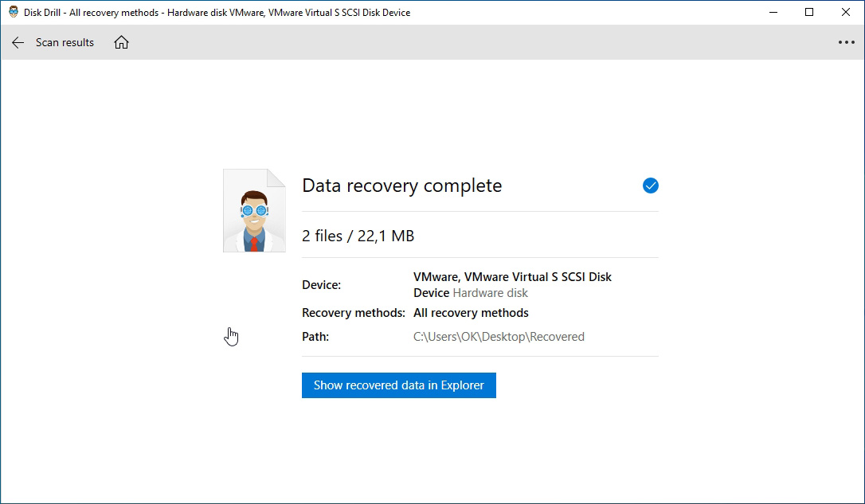Click the Data recovery complete heading
Screen dimensions: 865x504
click(x=401, y=186)
